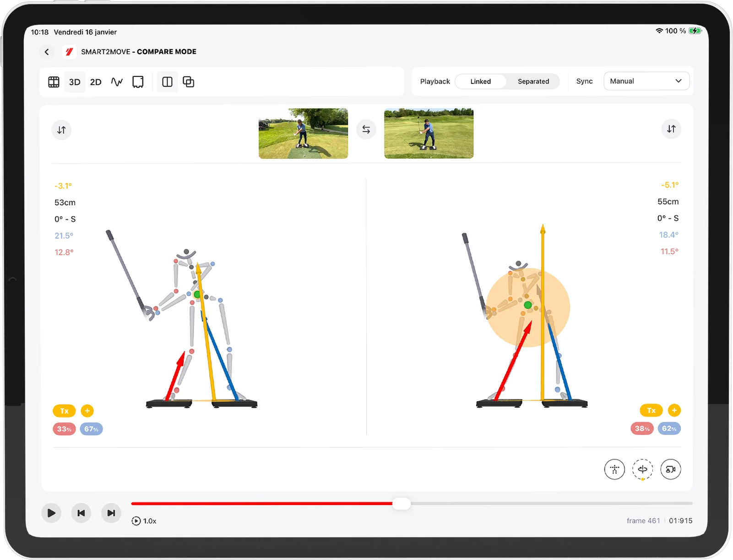Swap the left and right swing videos
The image size is (733, 560).
(x=366, y=129)
